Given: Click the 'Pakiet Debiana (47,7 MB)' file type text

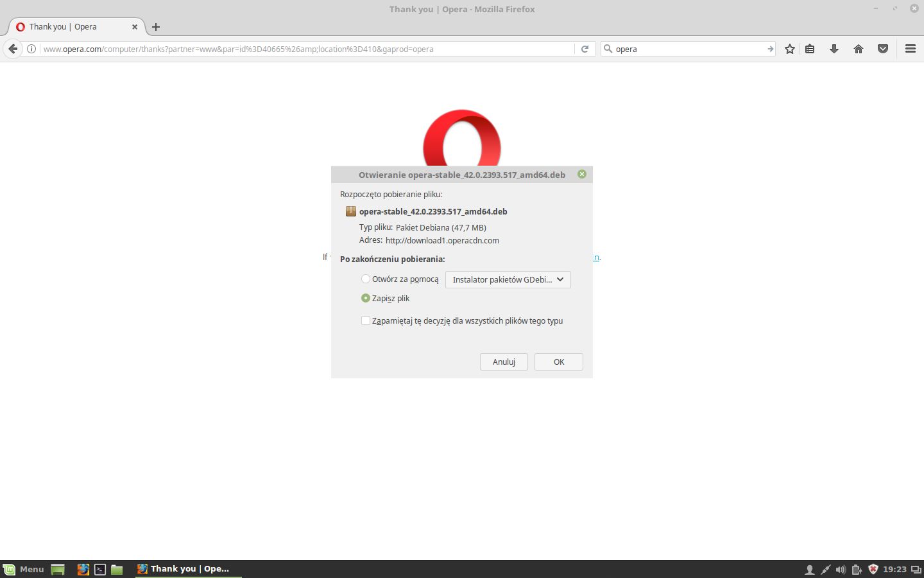Looking at the screenshot, I should tap(441, 227).
